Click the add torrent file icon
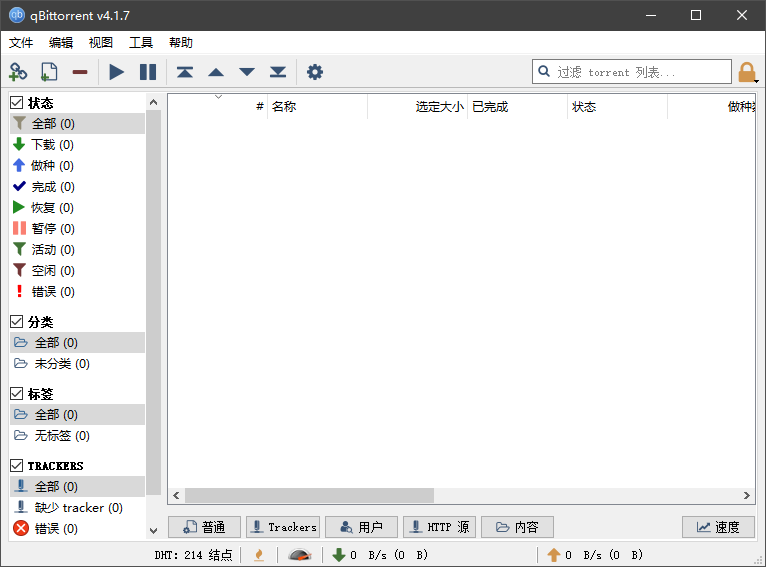This screenshot has height=567, width=766. [49, 72]
